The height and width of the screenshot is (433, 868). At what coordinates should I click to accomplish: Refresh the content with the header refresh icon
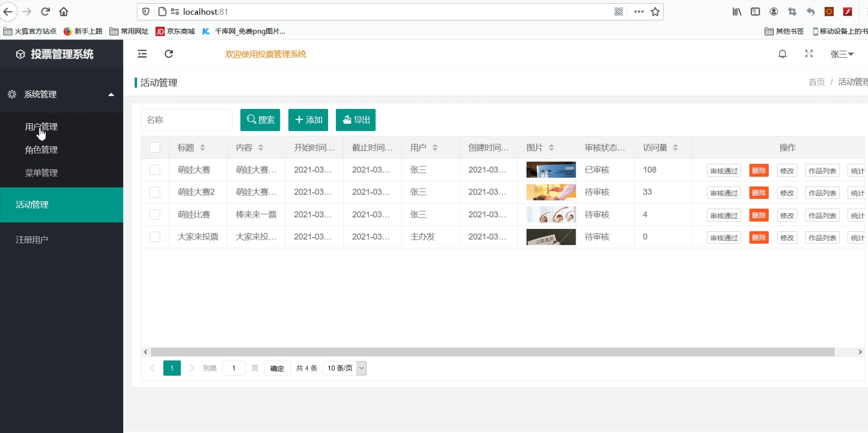169,54
